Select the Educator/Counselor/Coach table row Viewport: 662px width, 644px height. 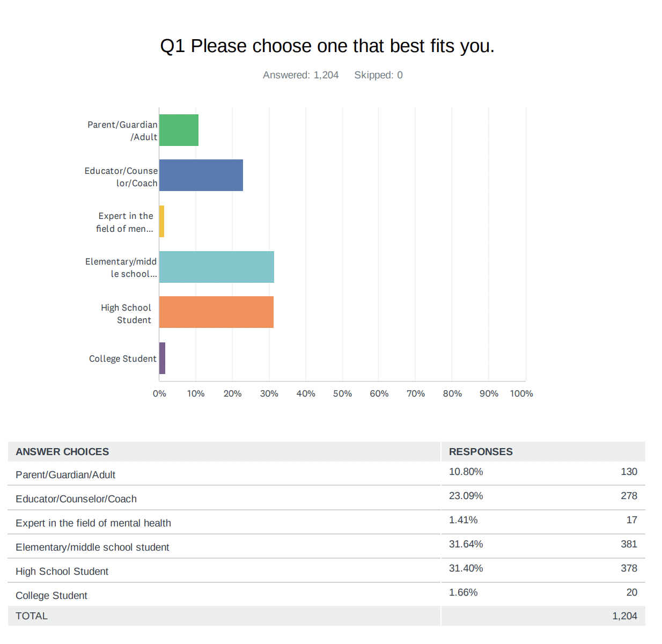(327, 497)
